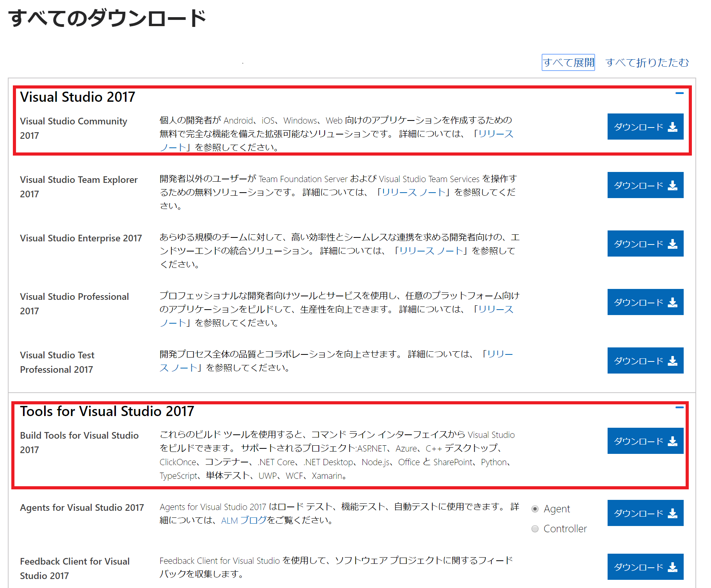Select the Controller radio button
This screenshot has width=711, height=588.
(x=535, y=529)
